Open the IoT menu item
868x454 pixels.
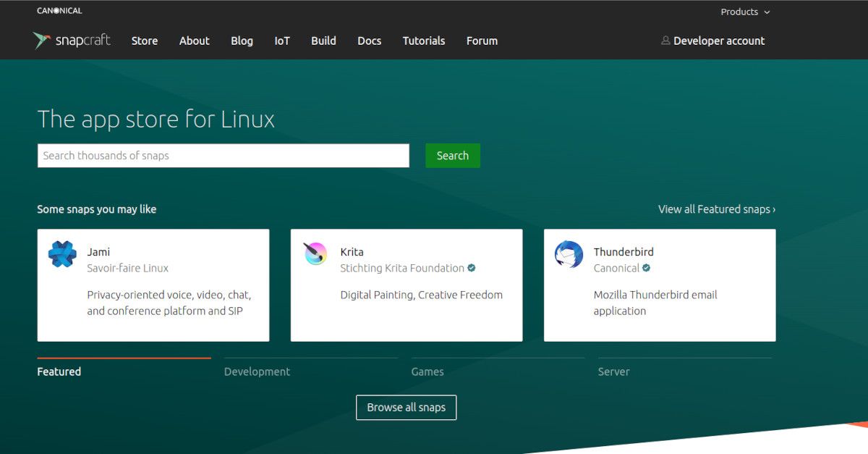[x=282, y=41]
